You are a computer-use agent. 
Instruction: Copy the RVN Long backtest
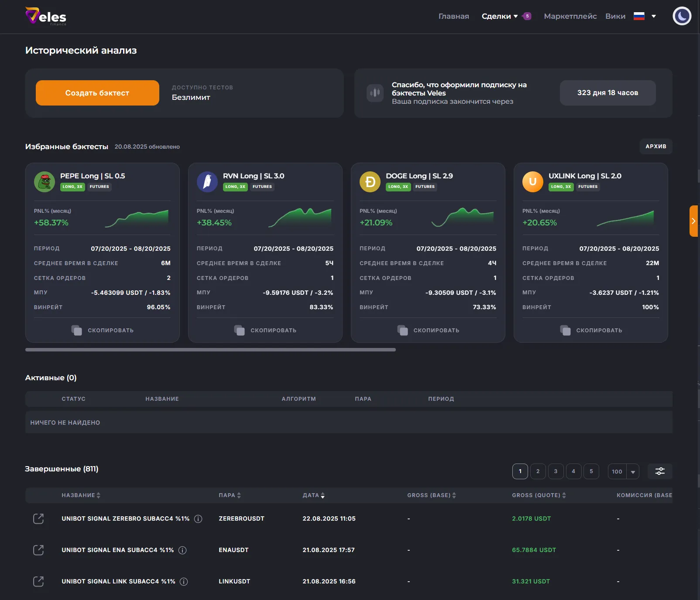[x=265, y=331]
